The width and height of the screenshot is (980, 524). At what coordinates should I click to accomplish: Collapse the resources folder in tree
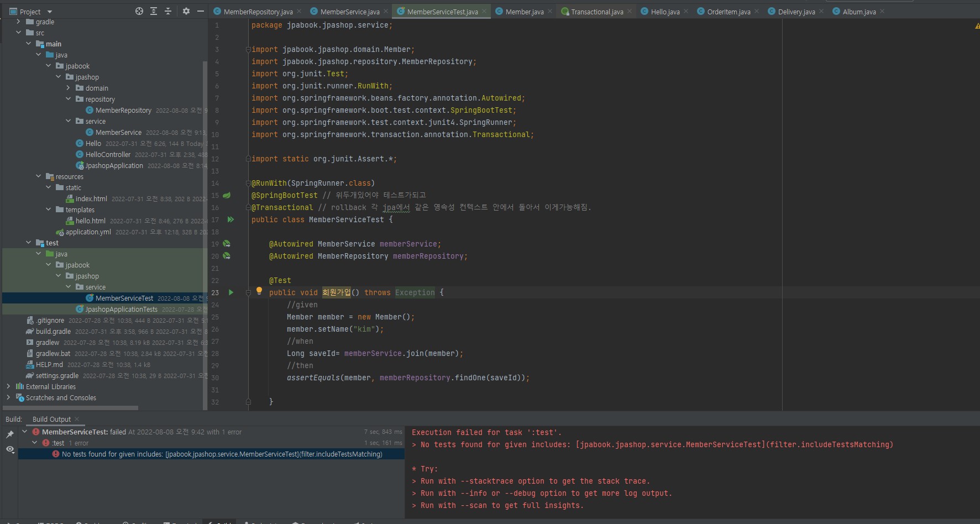tap(39, 176)
